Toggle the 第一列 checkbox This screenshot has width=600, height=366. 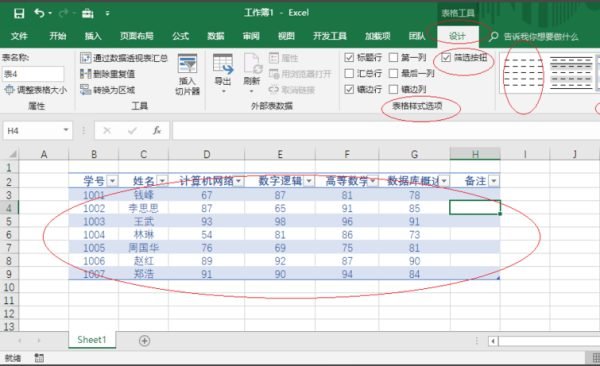pyautogui.click(x=393, y=57)
